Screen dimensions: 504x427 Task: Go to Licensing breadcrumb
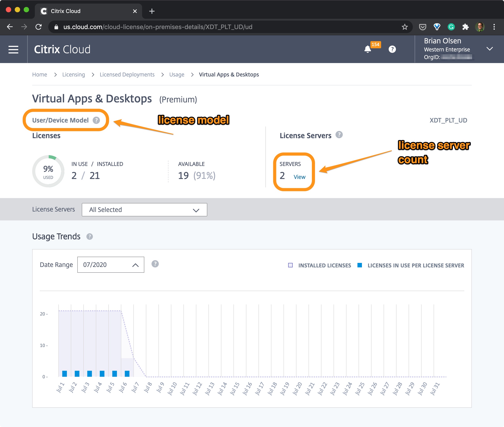point(73,74)
